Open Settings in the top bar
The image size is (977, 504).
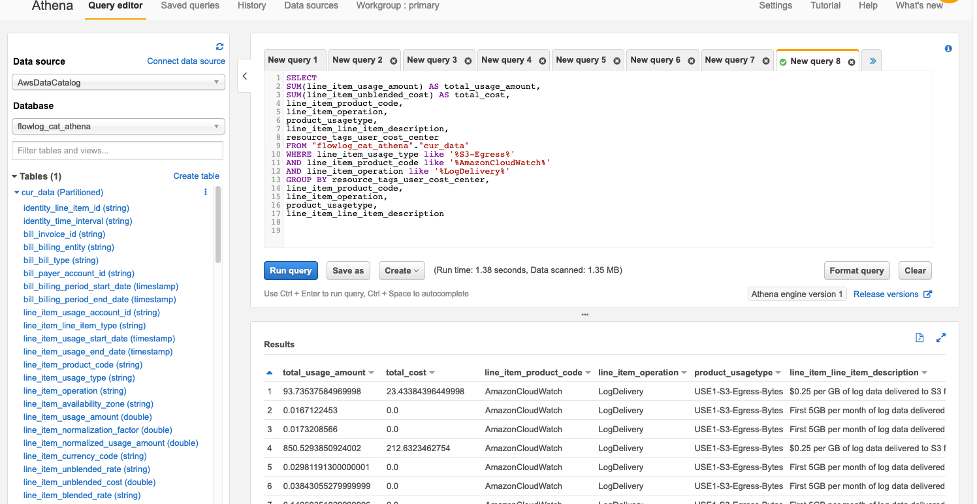(x=775, y=6)
